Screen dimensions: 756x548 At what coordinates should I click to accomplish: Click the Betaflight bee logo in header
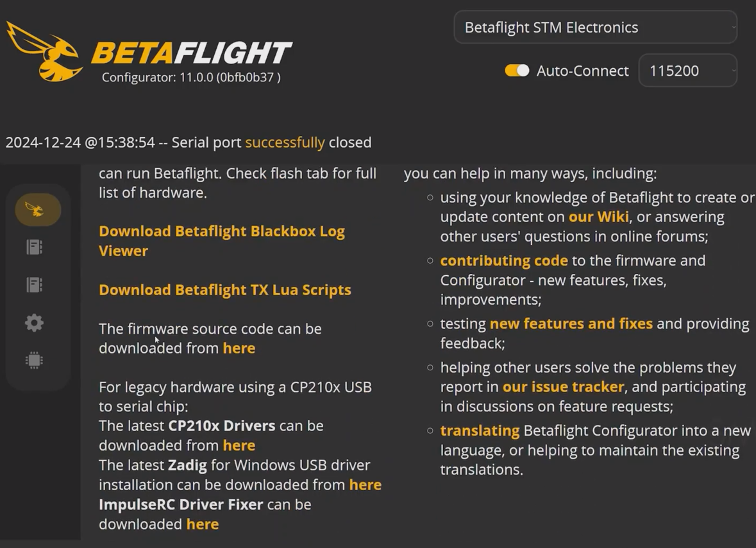pyautogui.click(x=45, y=51)
